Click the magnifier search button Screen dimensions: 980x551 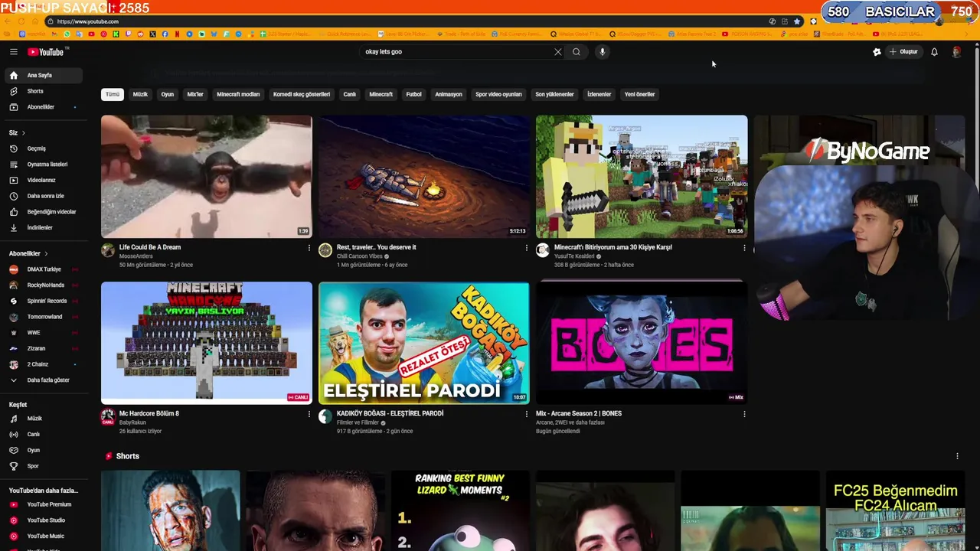pyautogui.click(x=577, y=52)
